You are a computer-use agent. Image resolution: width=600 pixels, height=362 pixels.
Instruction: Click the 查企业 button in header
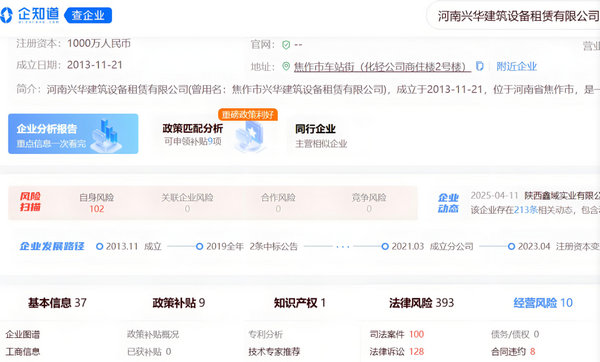[88, 15]
